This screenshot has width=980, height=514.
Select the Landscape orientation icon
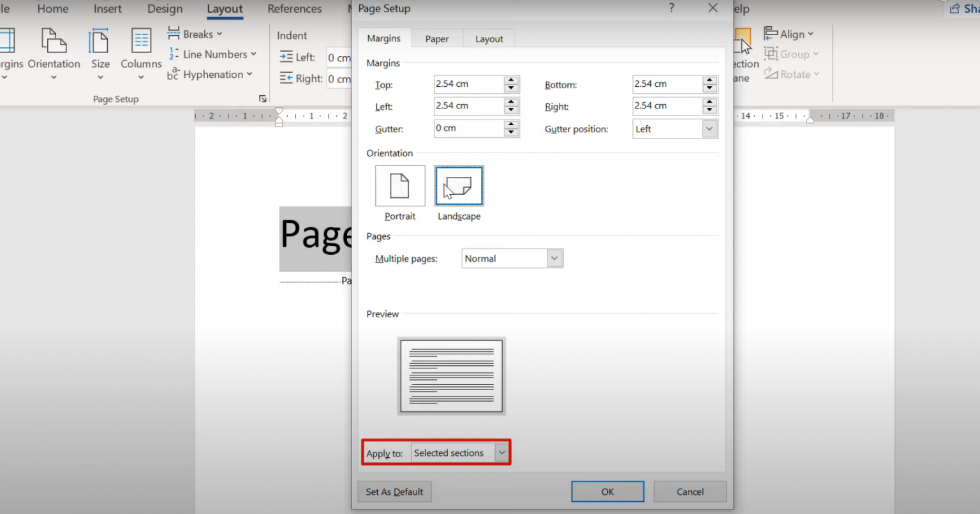point(459,186)
